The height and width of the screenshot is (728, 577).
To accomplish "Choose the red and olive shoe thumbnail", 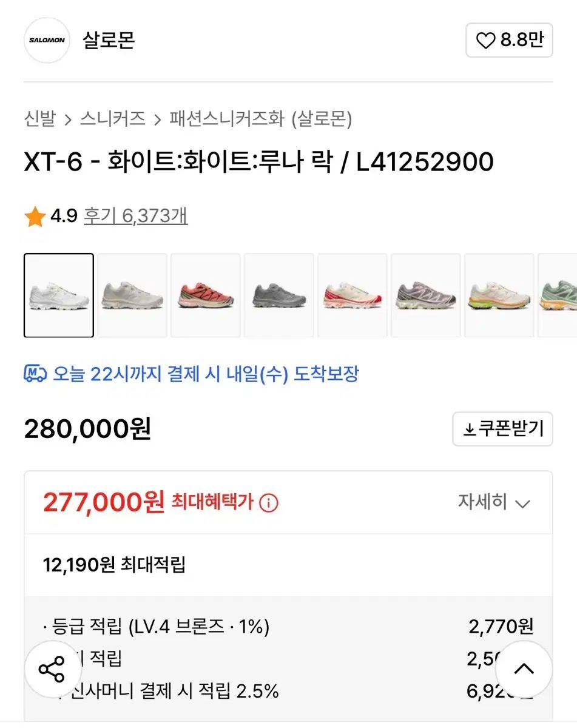I will [206, 295].
